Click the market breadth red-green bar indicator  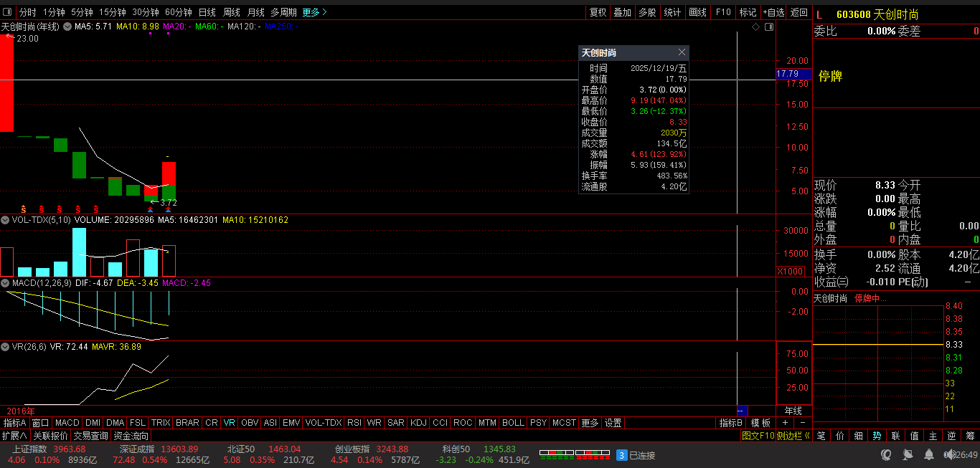(573, 454)
